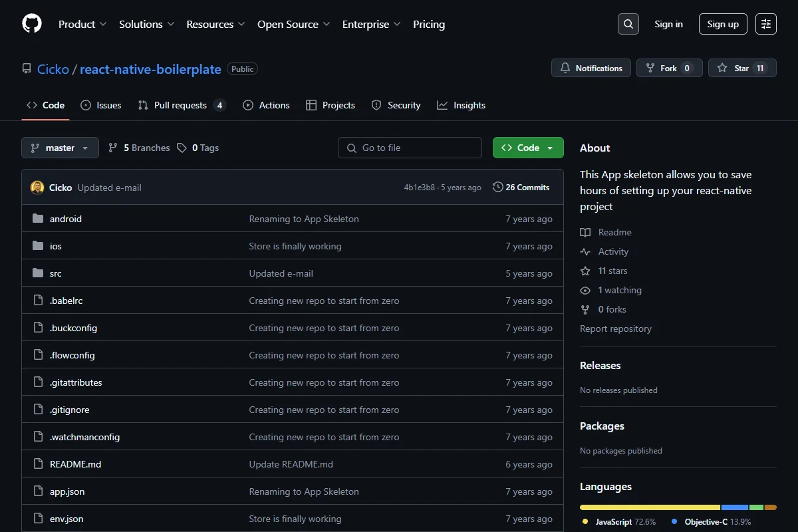Open the Solutions menu chevron
This screenshot has width=798, height=532.
(171, 24)
